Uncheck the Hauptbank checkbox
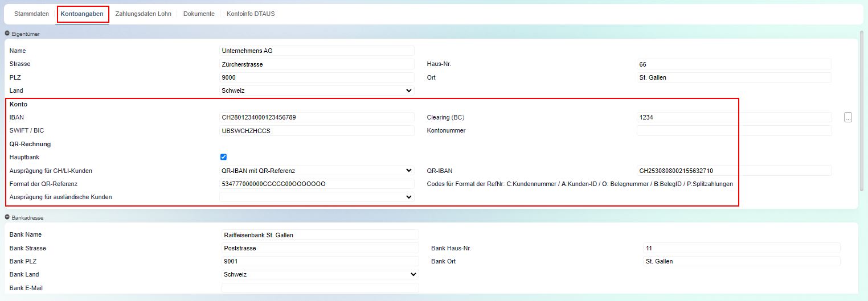This screenshot has width=868, height=301. [x=224, y=157]
